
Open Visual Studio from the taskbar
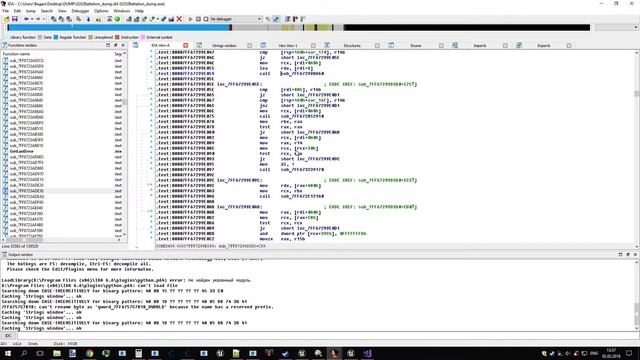pos(367,353)
